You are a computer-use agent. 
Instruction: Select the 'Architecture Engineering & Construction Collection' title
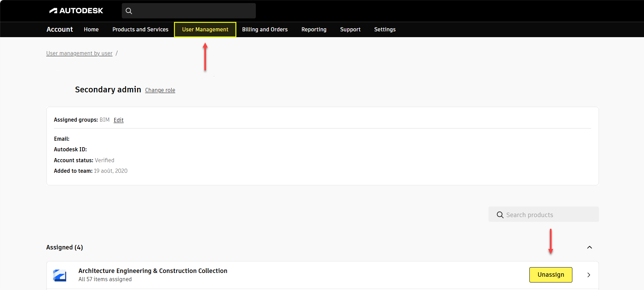(153, 271)
